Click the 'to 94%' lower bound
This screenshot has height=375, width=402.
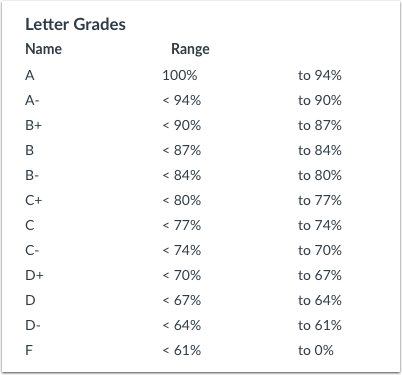coord(320,75)
